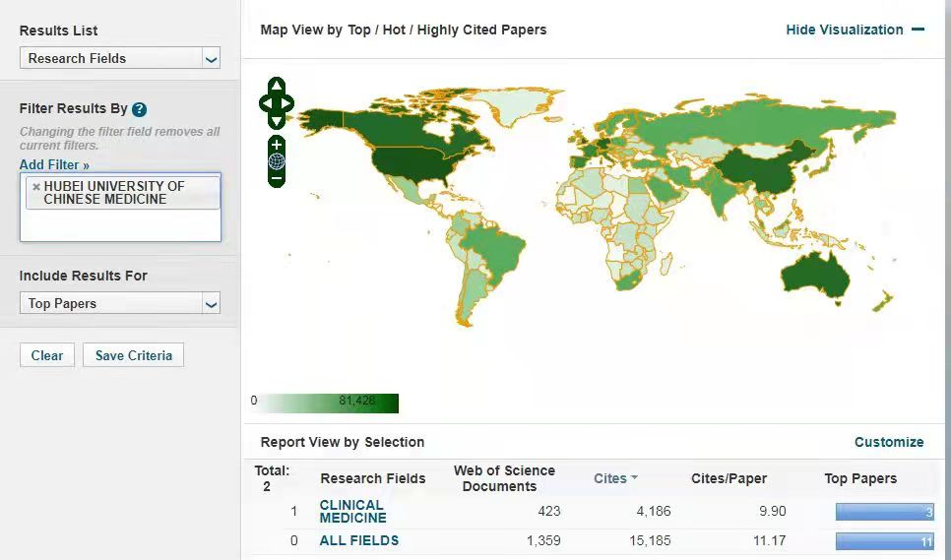
Task: Open the Results List dropdown
Action: pyautogui.click(x=120, y=59)
